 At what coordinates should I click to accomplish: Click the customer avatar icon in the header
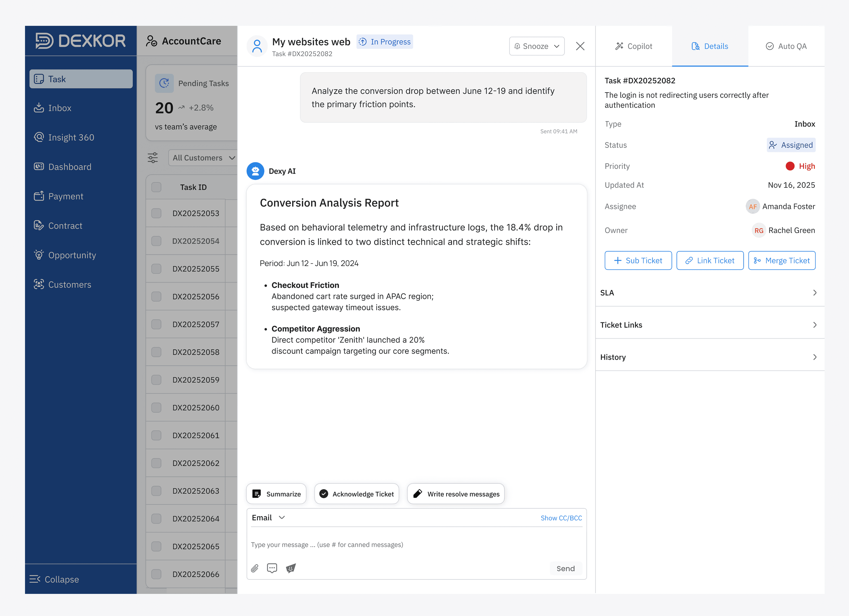(x=257, y=46)
